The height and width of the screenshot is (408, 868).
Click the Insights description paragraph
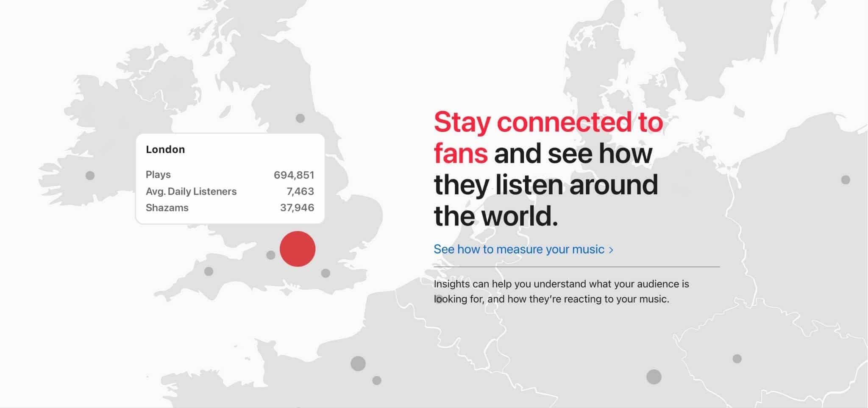tap(561, 291)
